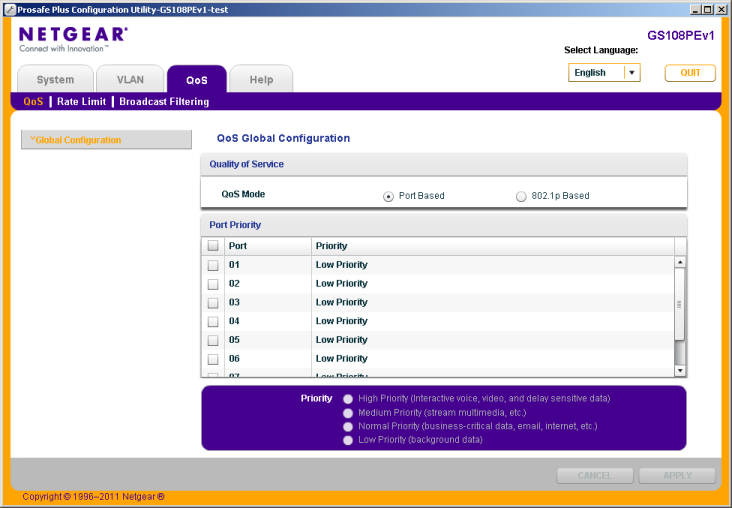This screenshot has width=732, height=508.
Task: Click Low Priority text for port 04
Action: (x=342, y=321)
